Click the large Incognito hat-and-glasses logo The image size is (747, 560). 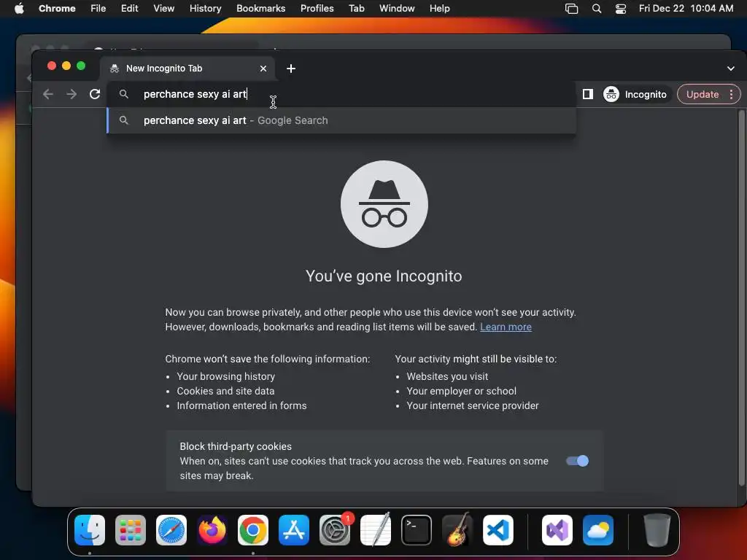click(384, 204)
